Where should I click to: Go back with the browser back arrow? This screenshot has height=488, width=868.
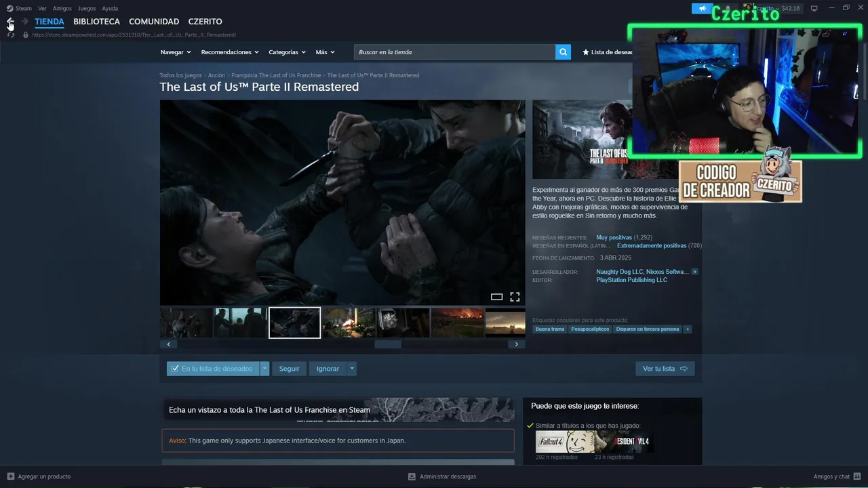point(10,22)
